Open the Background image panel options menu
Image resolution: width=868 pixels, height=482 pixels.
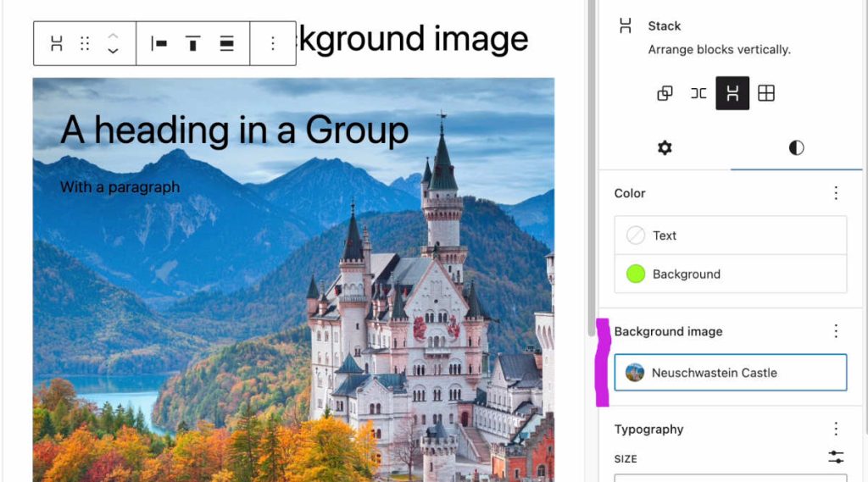[x=836, y=331]
